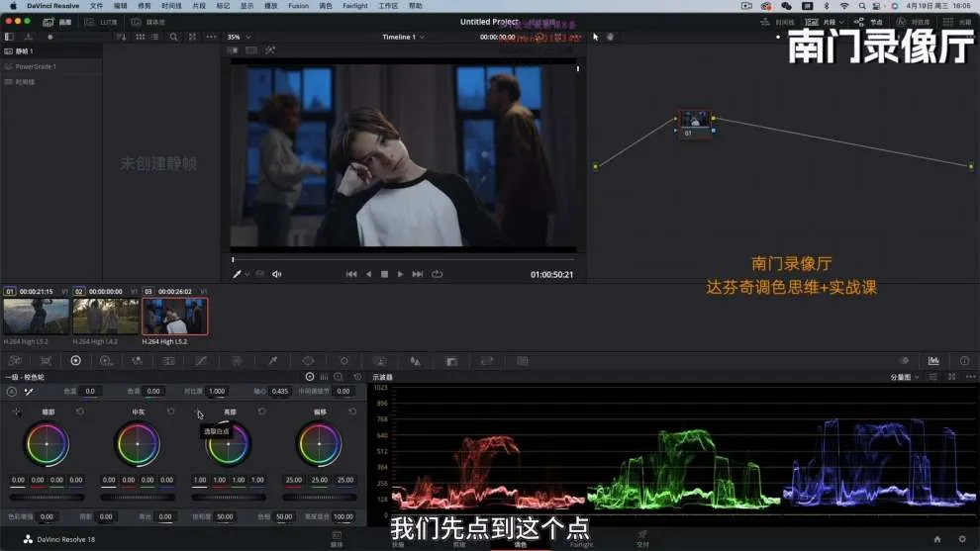980x551 pixels.
Task: Open the Fusion menu in menu bar
Action: pyautogui.click(x=297, y=6)
